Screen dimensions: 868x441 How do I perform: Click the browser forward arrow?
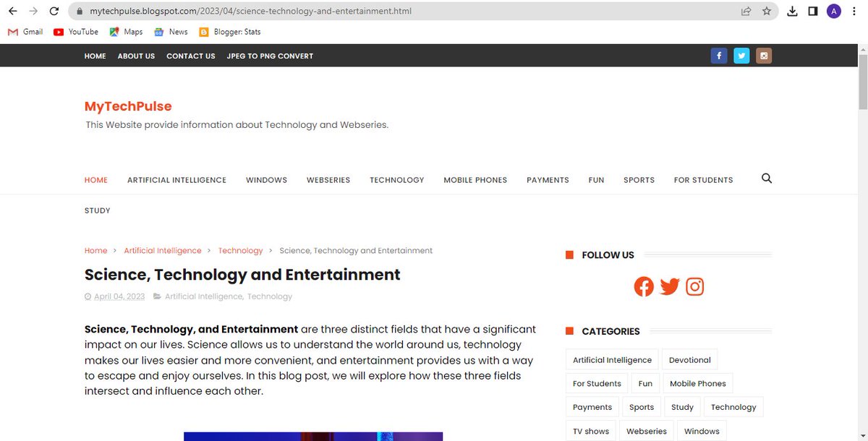[x=33, y=12]
